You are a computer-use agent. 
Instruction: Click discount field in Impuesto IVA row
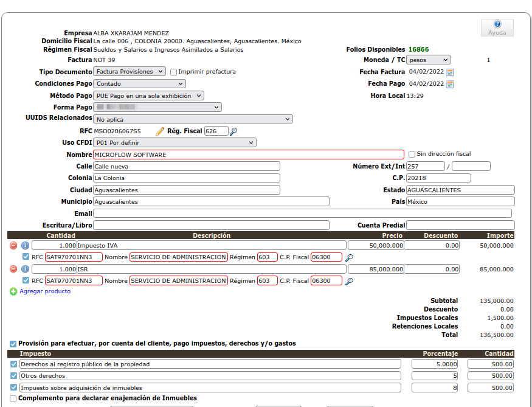(x=432, y=245)
